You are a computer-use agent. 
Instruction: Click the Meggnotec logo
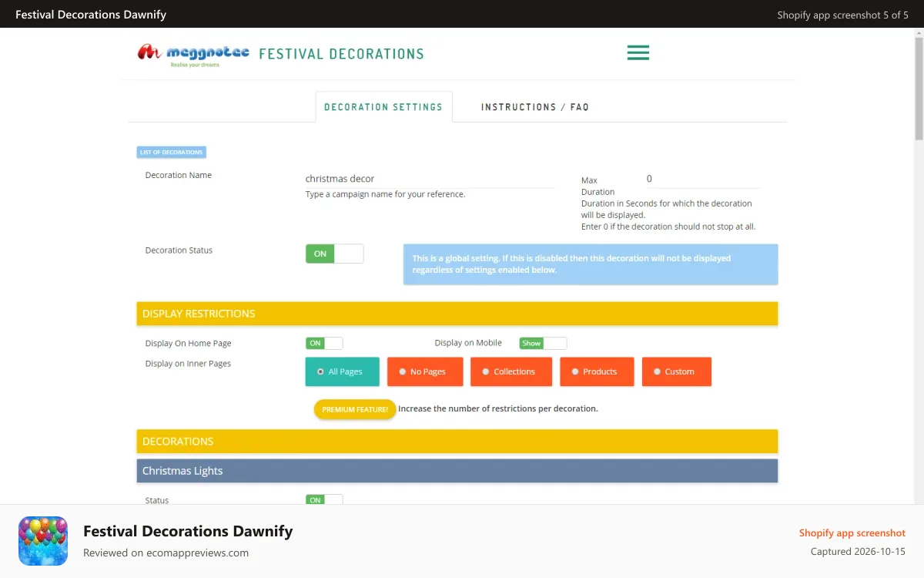point(193,54)
